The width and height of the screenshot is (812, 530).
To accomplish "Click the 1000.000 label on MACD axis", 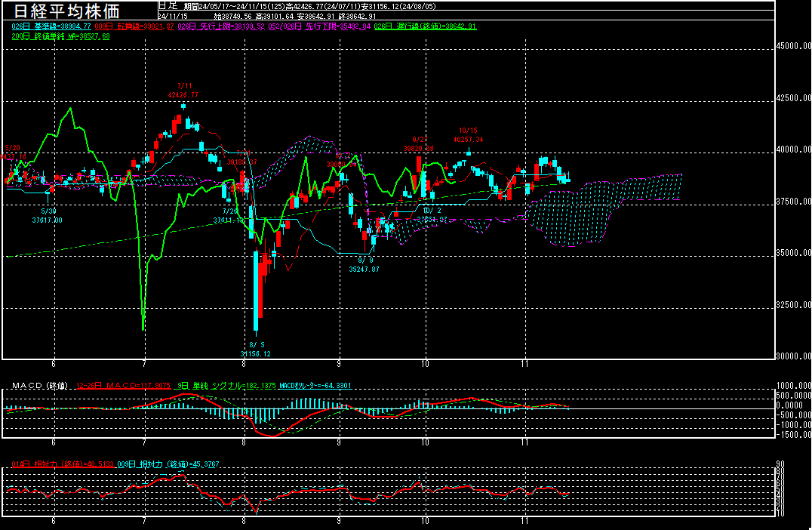I will 794,386.
